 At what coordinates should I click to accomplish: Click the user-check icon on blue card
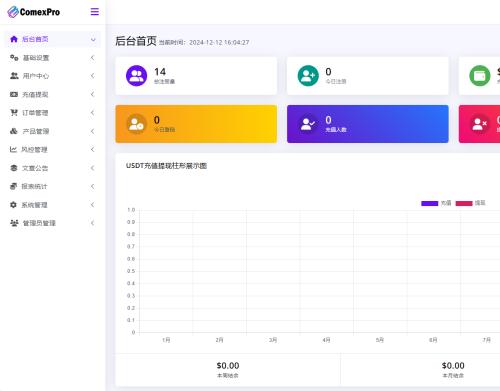tap(308, 124)
